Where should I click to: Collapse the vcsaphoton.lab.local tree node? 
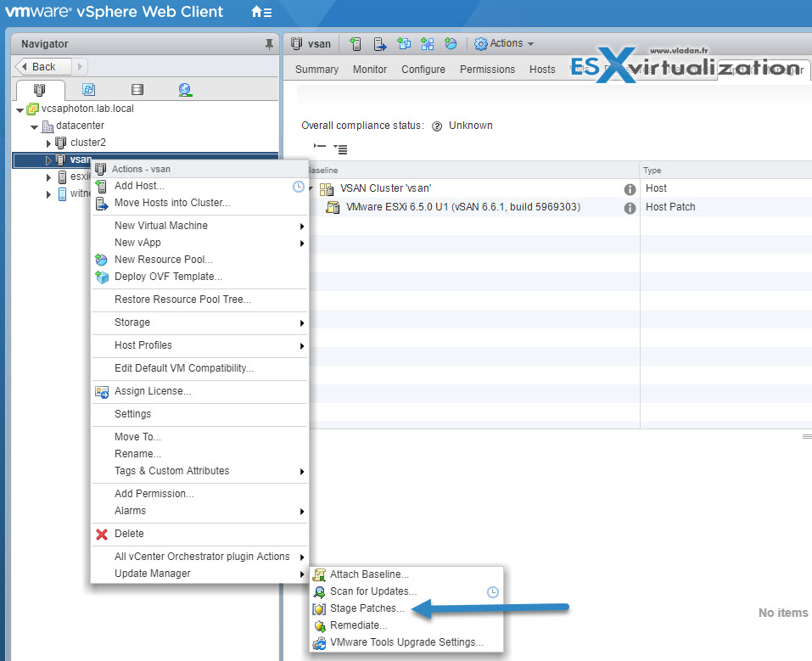point(20,109)
